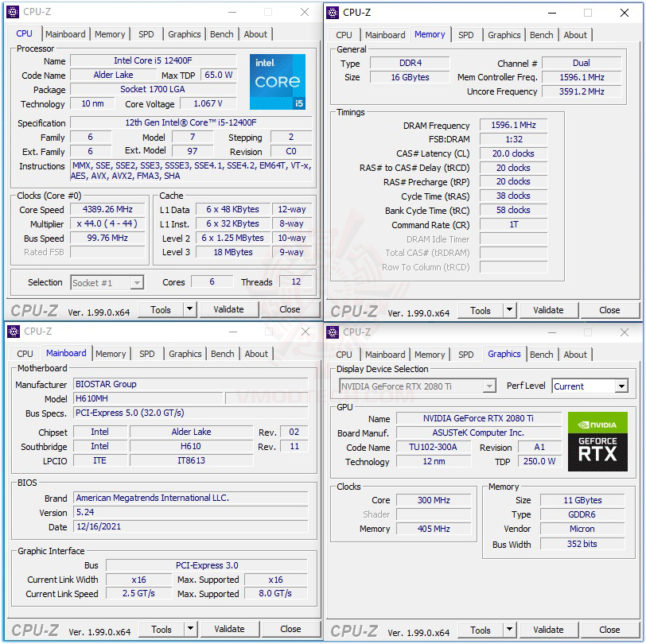Click the GPU Core clock value 300 MHz
The width and height of the screenshot is (646, 644).
434,500
